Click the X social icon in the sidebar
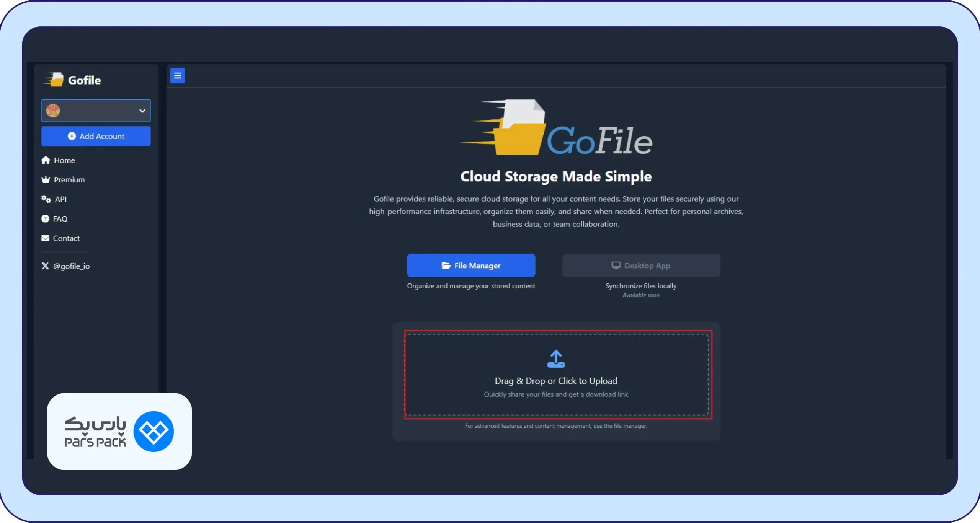The width and height of the screenshot is (980, 523). [45, 266]
